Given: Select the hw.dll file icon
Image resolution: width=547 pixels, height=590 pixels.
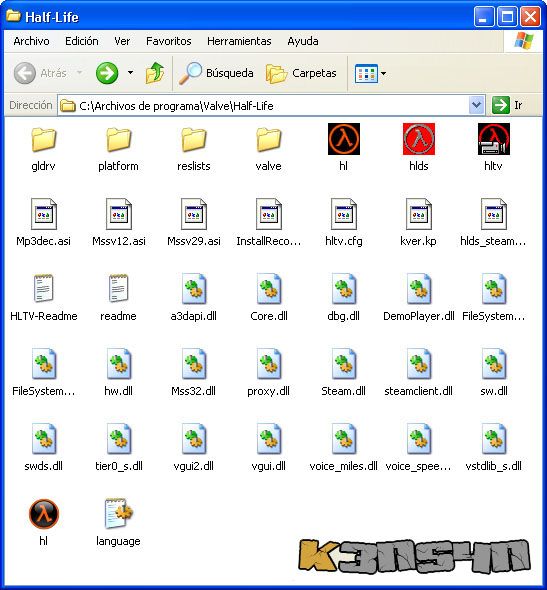Looking at the screenshot, I should (x=119, y=363).
